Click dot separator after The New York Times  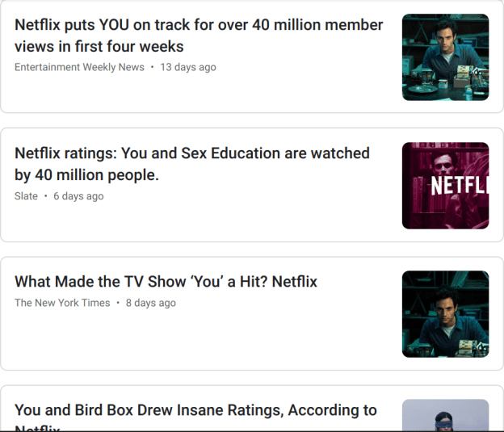coord(118,303)
